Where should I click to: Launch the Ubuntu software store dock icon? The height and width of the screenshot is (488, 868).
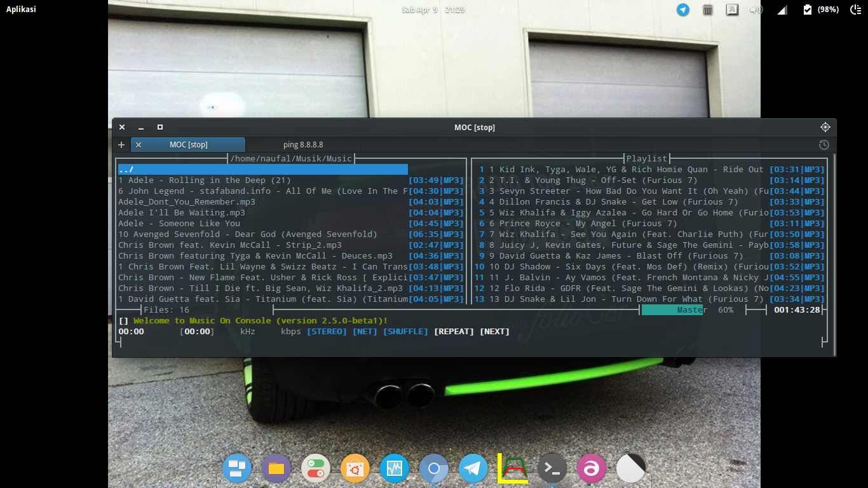click(355, 469)
